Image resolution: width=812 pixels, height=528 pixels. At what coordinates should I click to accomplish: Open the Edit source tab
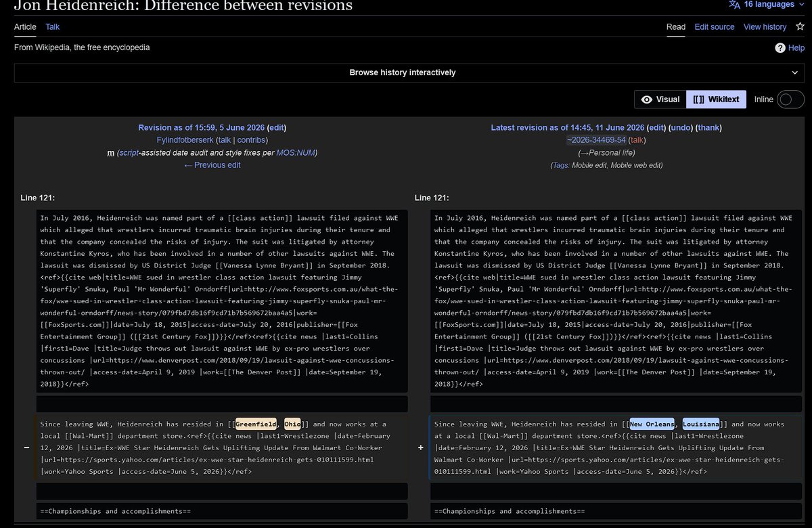(x=715, y=27)
